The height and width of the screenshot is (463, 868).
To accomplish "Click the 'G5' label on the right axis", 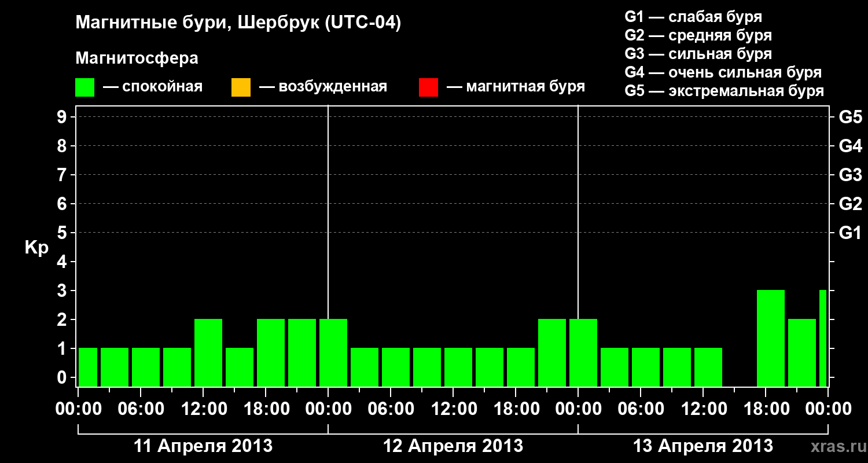I will 851,117.
